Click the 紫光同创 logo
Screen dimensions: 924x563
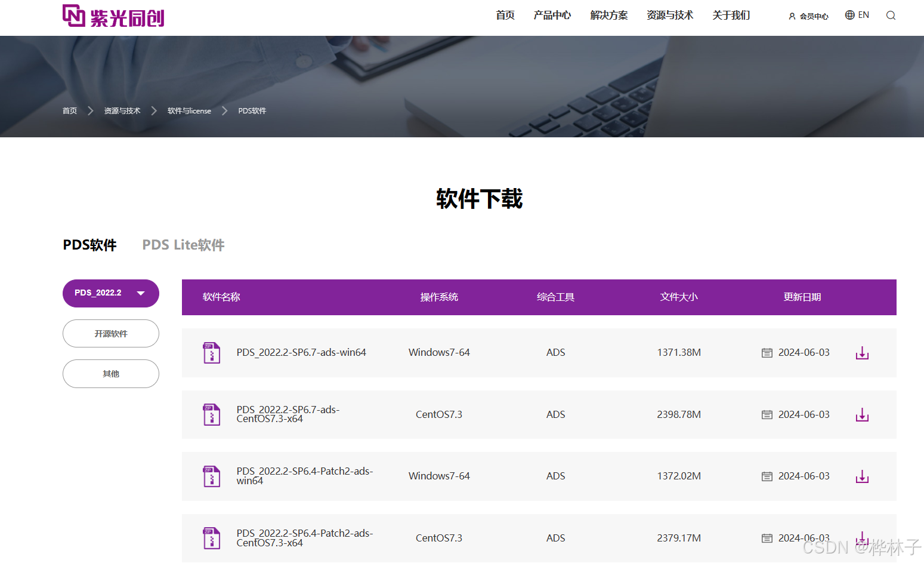[x=113, y=16]
